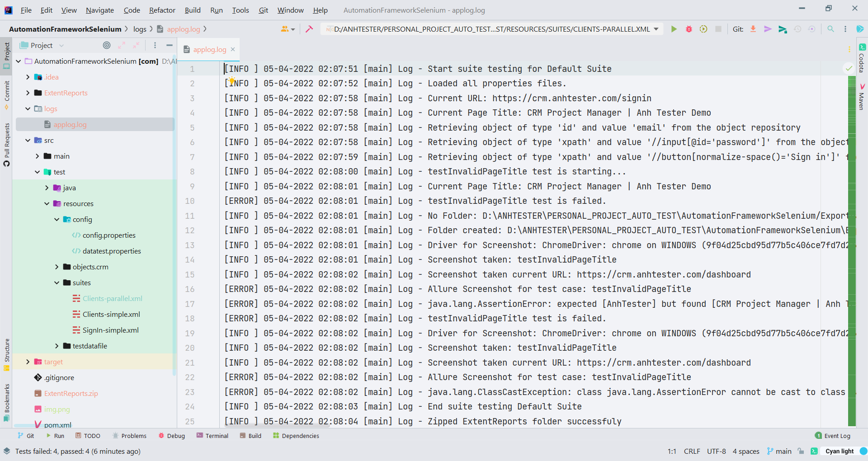868x461 pixels.
Task: Update project via Git pull icon
Action: click(753, 29)
